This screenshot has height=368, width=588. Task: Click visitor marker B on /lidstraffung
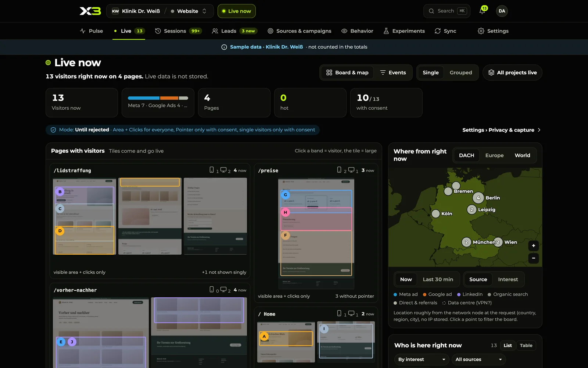point(60,192)
